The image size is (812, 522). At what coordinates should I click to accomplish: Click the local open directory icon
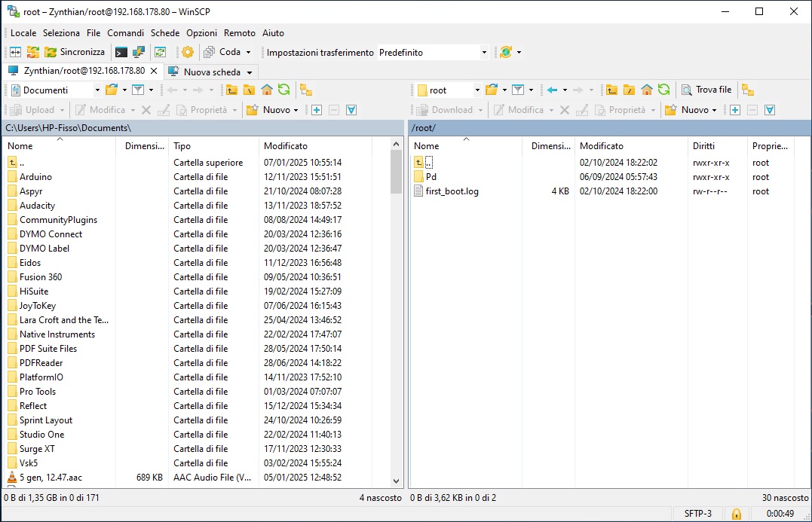pyautogui.click(x=112, y=90)
